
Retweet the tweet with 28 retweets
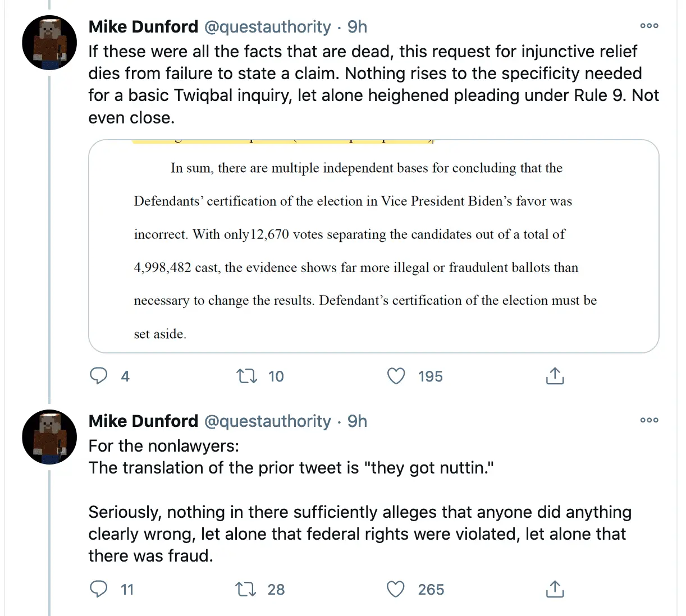[x=245, y=589]
